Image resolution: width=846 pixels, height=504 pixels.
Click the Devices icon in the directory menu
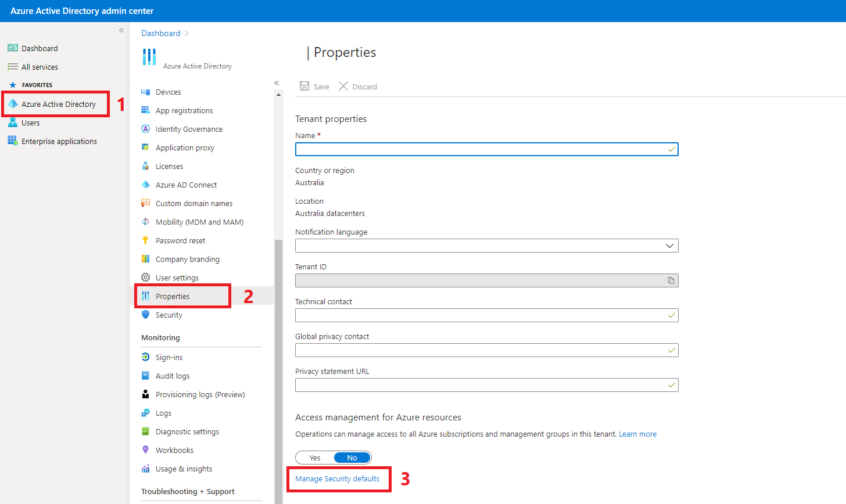pyautogui.click(x=146, y=92)
